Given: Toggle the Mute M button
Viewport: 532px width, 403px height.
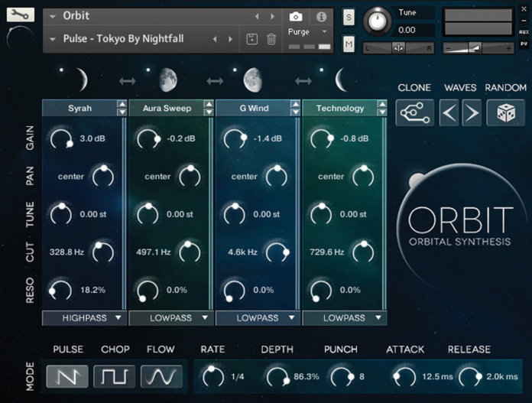Looking at the screenshot, I should click(x=349, y=44).
